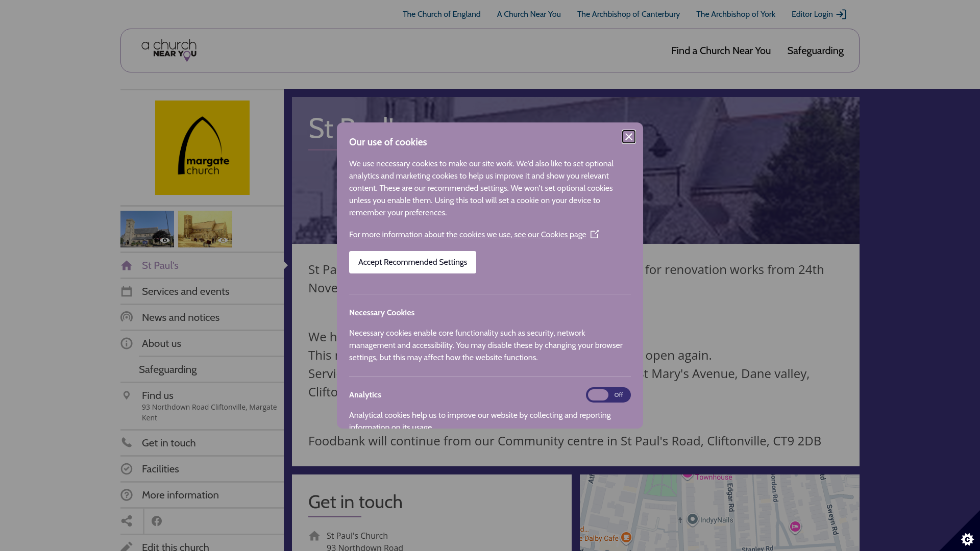Click the Editor Login arrow icon
Image resolution: width=980 pixels, height=551 pixels.
tap(841, 14)
